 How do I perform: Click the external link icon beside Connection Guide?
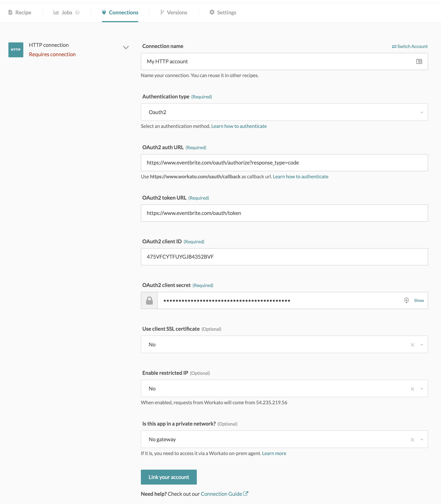click(x=246, y=493)
